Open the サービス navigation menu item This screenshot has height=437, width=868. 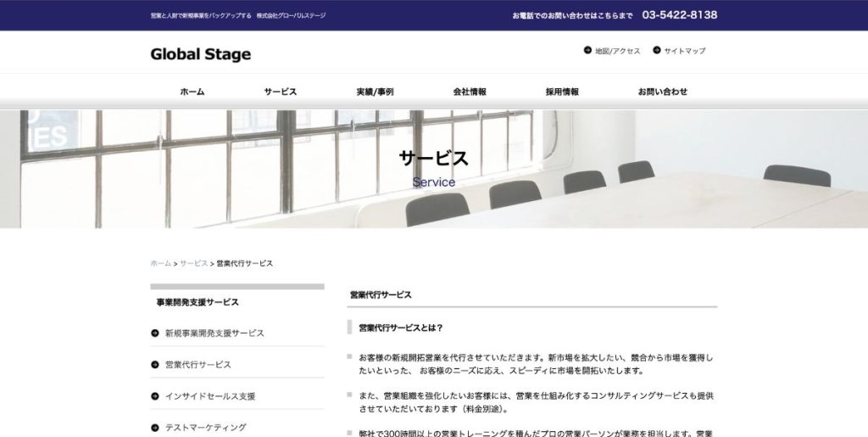click(280, 92)
